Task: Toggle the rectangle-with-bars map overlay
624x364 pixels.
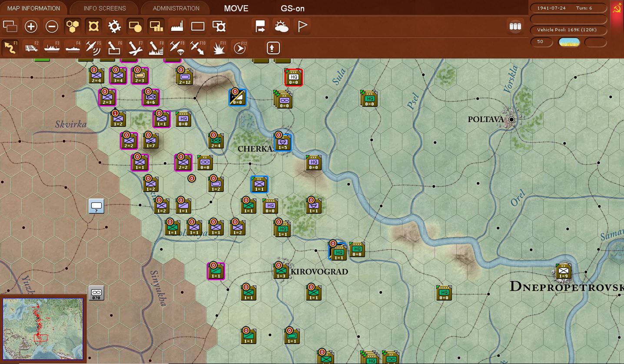Action: tap(156, 26)
